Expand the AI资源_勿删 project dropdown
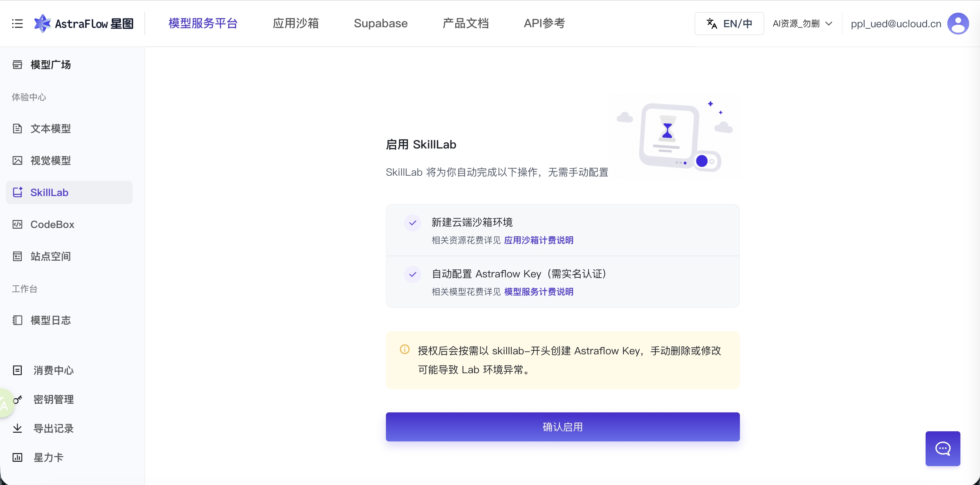This screenshot has height=485, width=980. [x=802, y=24]
